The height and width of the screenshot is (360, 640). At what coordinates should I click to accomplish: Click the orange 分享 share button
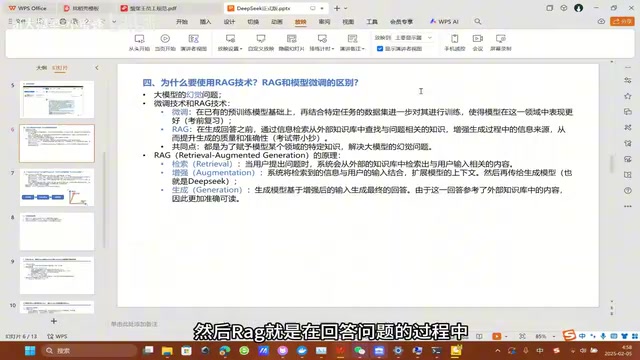622,21
